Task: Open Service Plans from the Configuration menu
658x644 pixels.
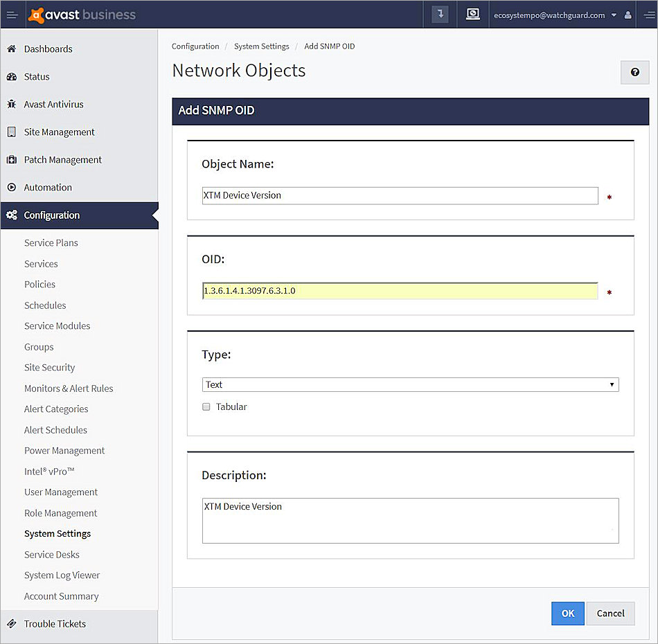Action: point(51,242)
